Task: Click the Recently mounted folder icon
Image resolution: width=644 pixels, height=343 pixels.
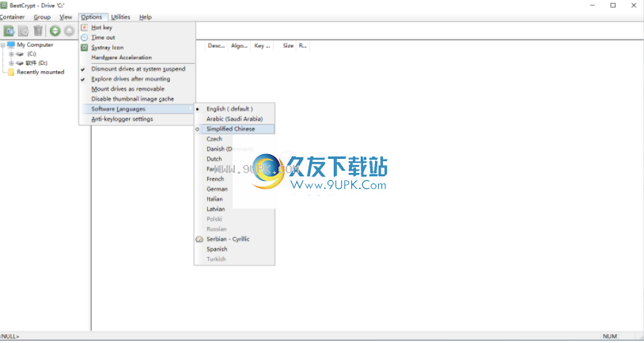Action: 11,72
